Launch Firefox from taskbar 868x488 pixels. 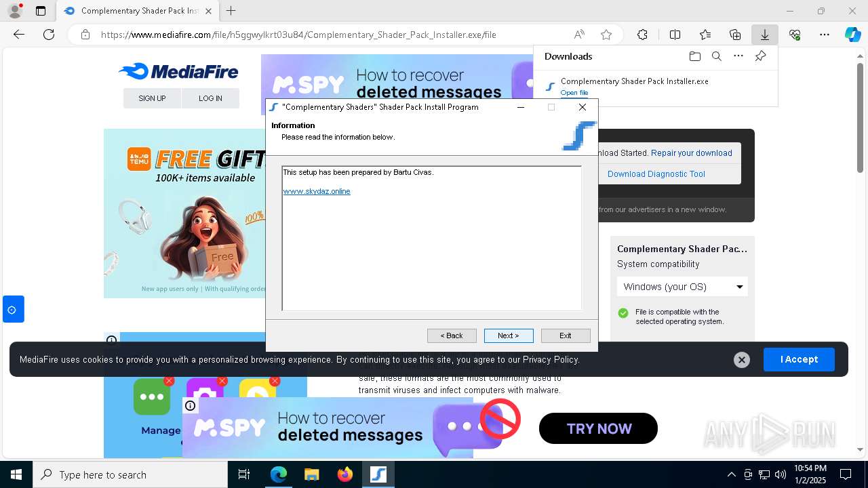tap(344, 474)
